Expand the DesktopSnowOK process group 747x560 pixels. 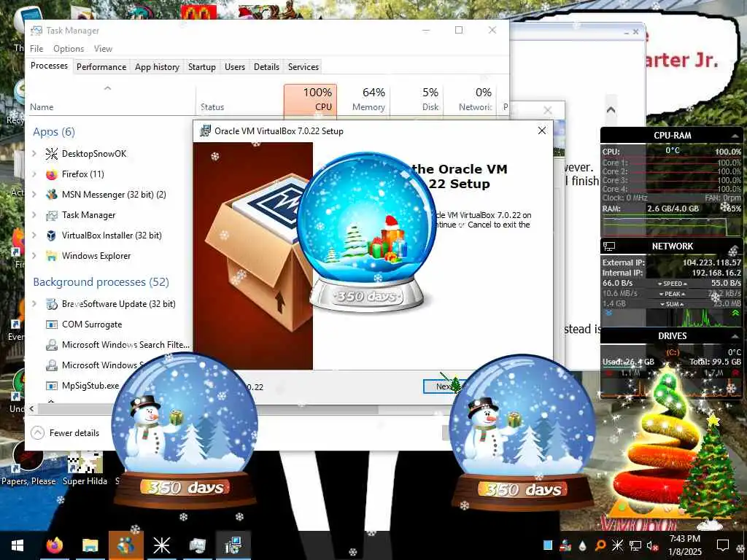34,154
